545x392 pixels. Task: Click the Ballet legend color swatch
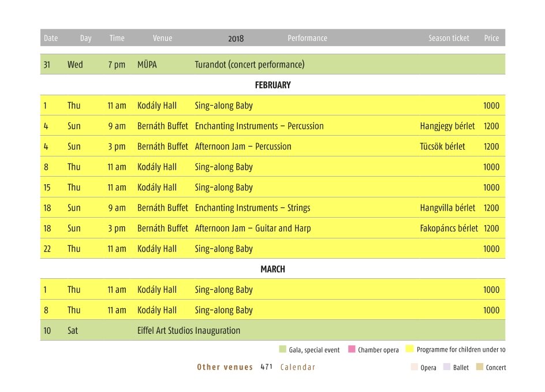447,367
